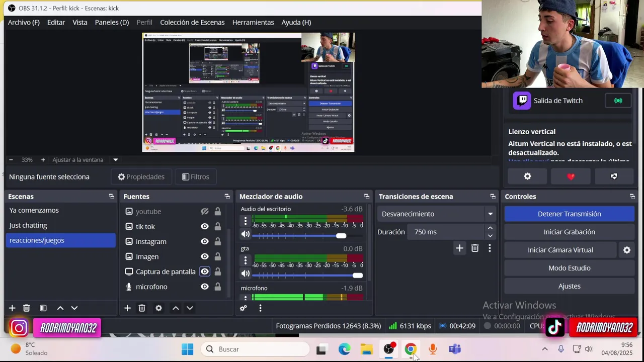Open source properties gear in Fuentes toolbar
Image resolution: width=644 pixels, height=362 pixels.
[158, 308]
